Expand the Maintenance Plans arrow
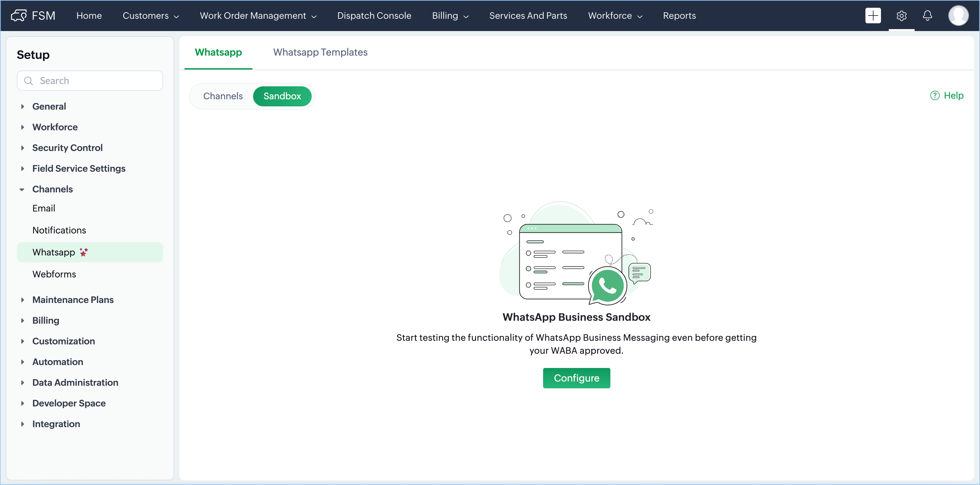This screenshot has height=485, width=980. tap(22, 300)
